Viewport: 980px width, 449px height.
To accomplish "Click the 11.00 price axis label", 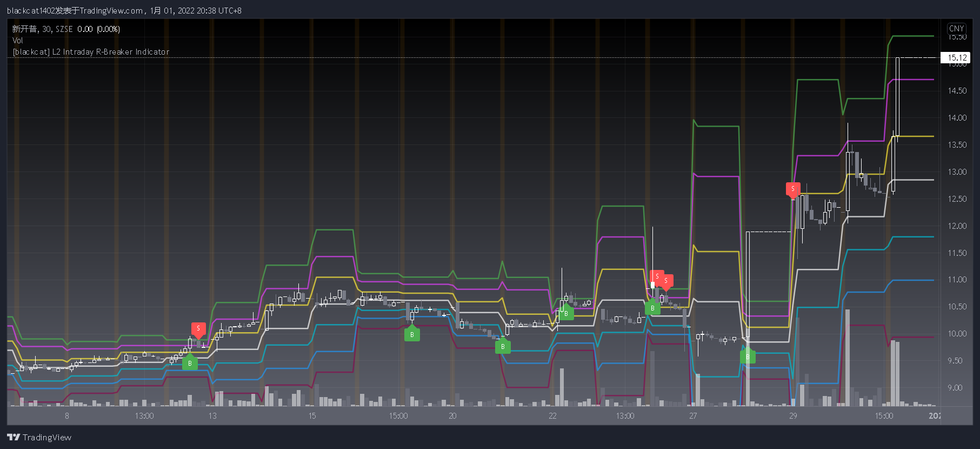I will (x=957, y=280).
